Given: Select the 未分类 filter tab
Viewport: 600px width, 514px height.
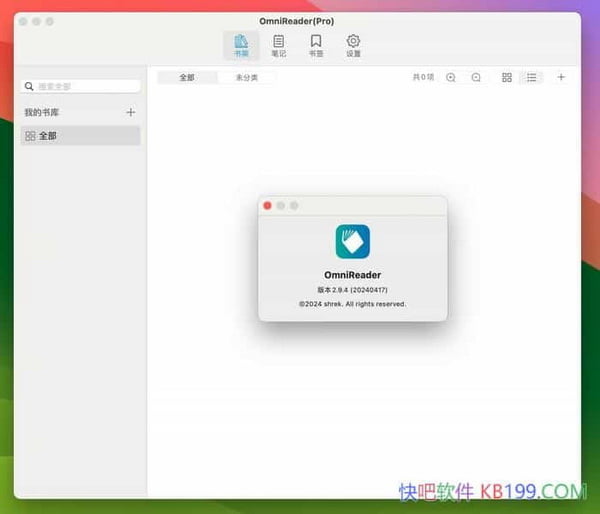Looking at the screenshot, I should (x=246, y=77).
